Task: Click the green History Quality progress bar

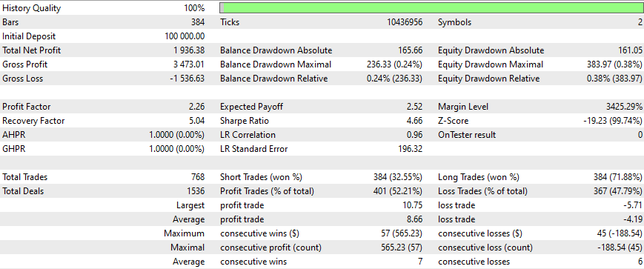Action: pos(431,8)
